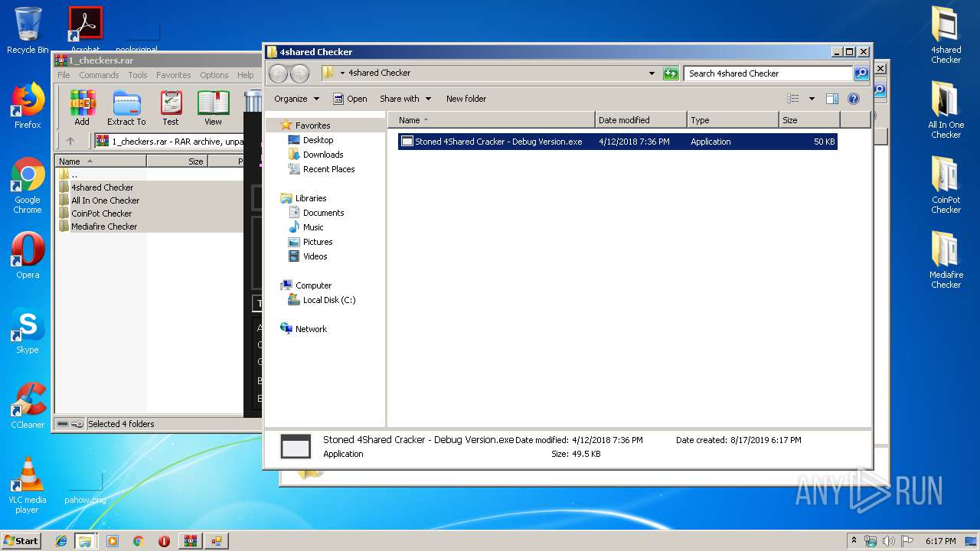This screenshot has width=980, height=551.
Task: Open VLC media player desktop shortcut
Action: (28, 485)
